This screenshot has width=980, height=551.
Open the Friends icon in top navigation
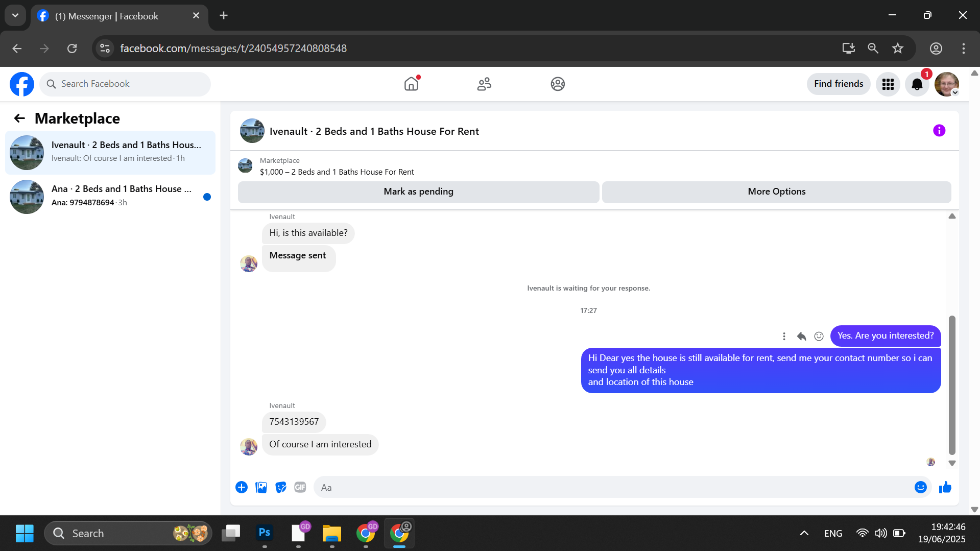[x=484, y=84]
